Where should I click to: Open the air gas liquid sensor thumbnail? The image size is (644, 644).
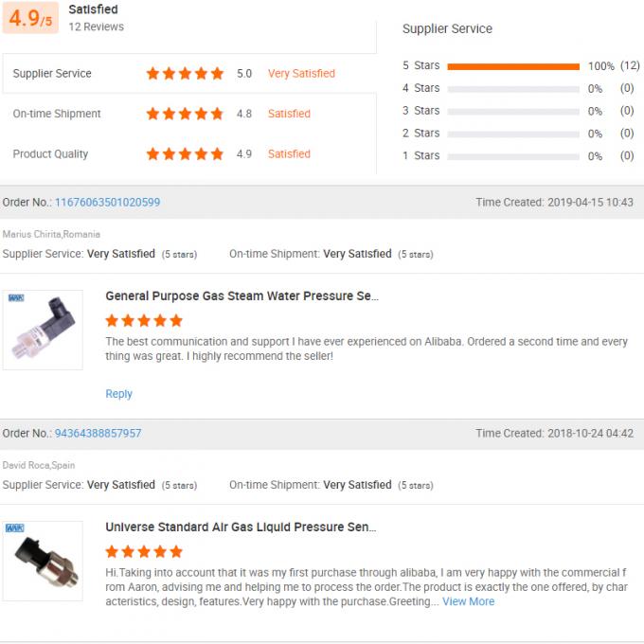pyautogui.click(x=43, y=561)
